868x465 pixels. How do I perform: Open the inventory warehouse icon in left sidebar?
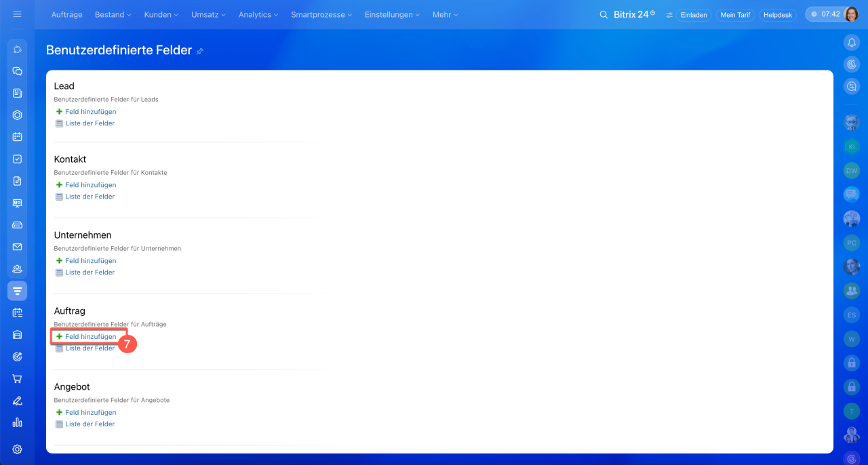pyautogui.click(x=18, y=335)
